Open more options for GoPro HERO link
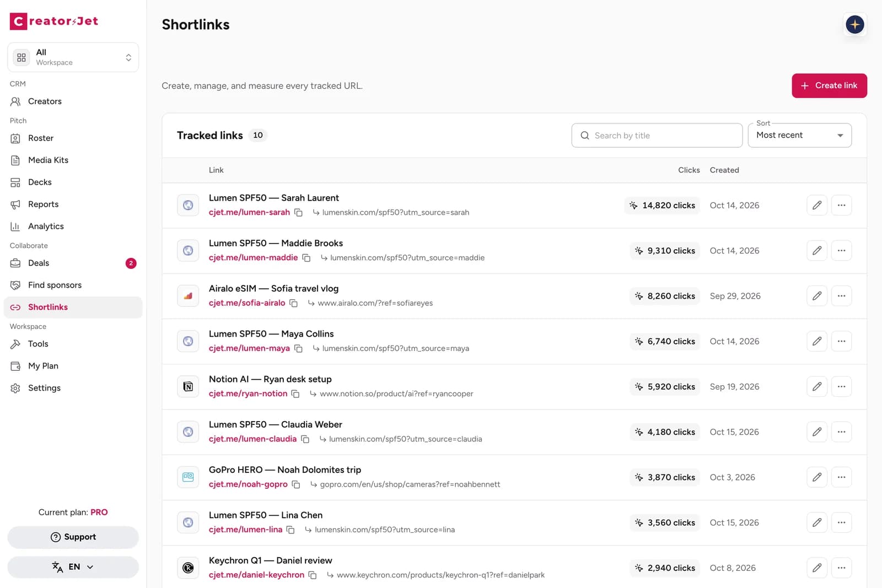Screen dimensions: 882x588 (841, 477)
